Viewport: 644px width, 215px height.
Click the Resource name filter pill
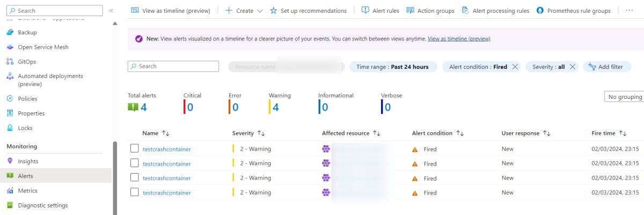(x=286, y=67)
